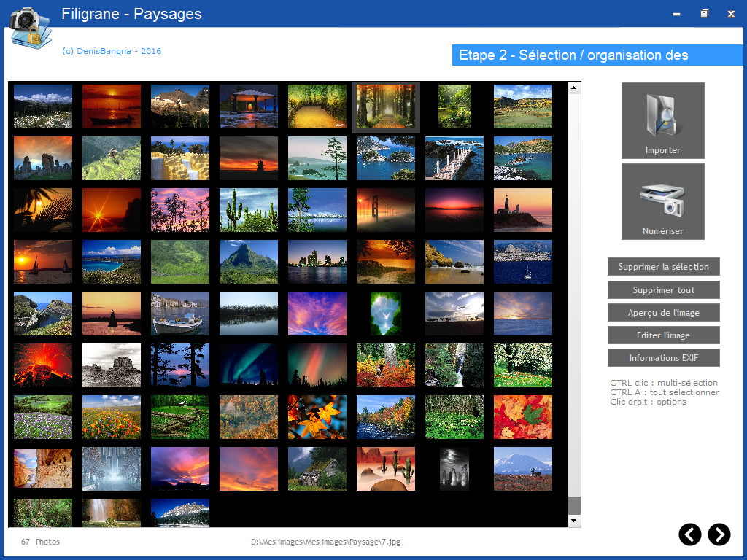This screenshot has height=560, width=747.
Task: Select the white dove in sky thumbnail
Action: 386,314
